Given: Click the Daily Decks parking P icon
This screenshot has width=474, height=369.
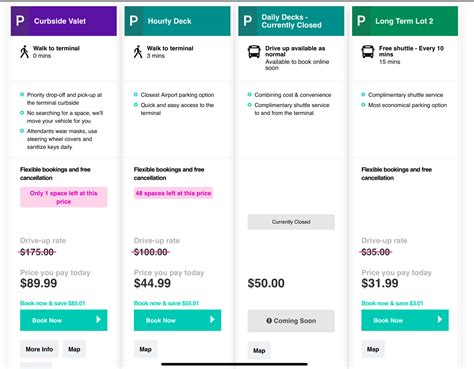Looking at the screenshot, I should (248, 21).
